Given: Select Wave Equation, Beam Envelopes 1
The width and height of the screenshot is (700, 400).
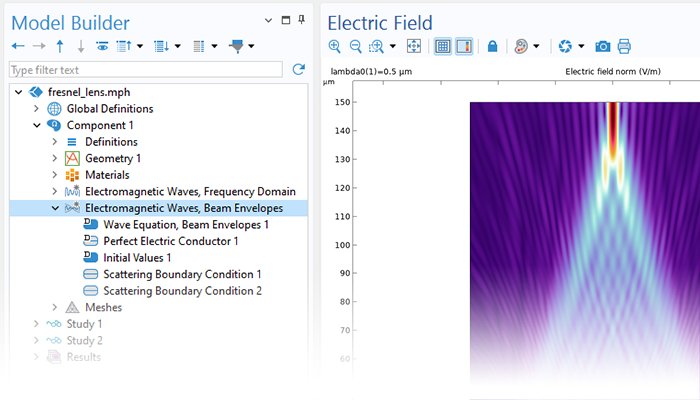Looking at the screenshot, I should [x=186, y=225].
